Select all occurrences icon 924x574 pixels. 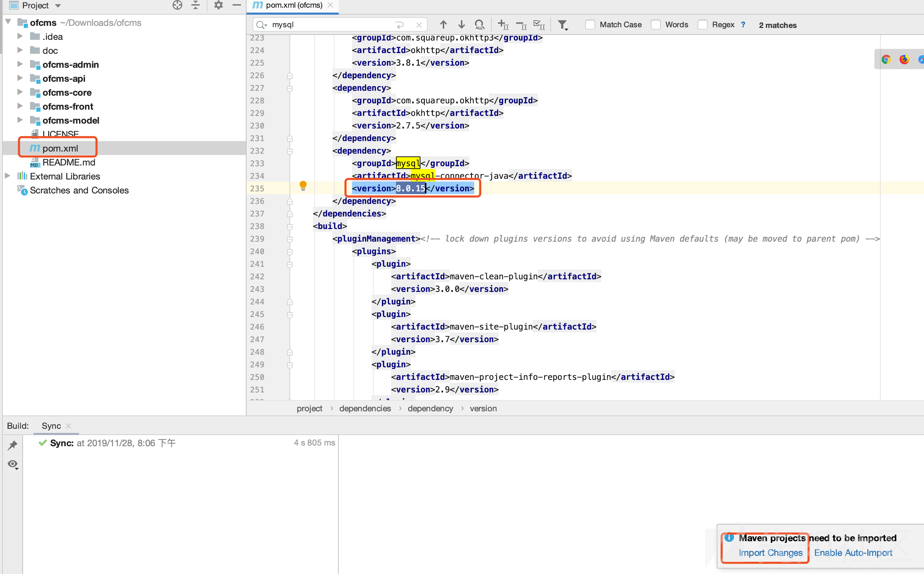point(539,25)
